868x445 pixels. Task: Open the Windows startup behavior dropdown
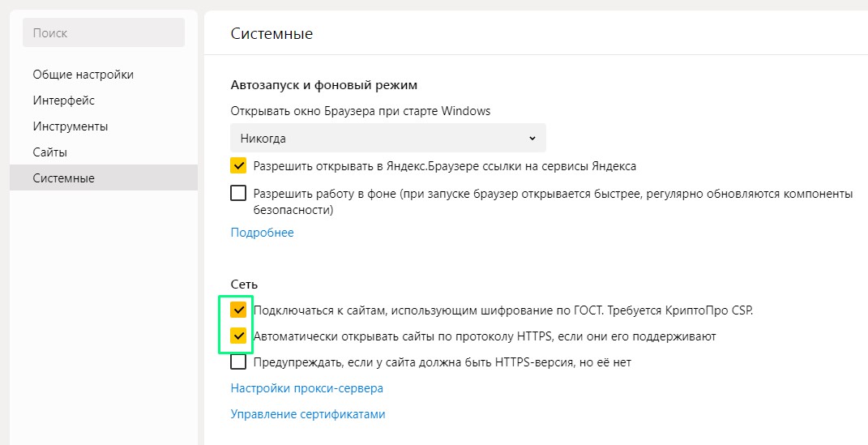coord(388,139)
